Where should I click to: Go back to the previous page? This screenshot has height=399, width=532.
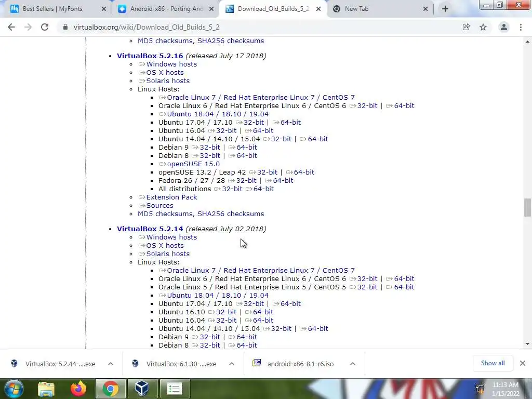(11, 27)
